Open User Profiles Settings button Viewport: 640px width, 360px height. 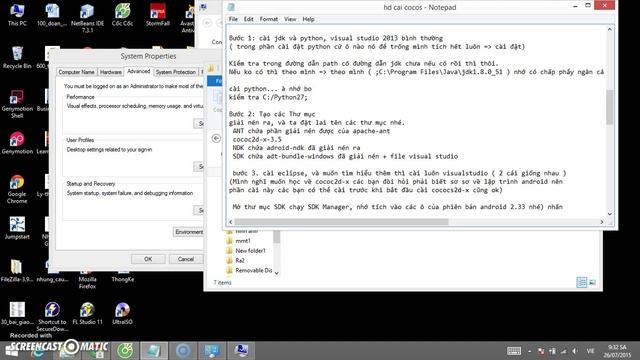199,167
